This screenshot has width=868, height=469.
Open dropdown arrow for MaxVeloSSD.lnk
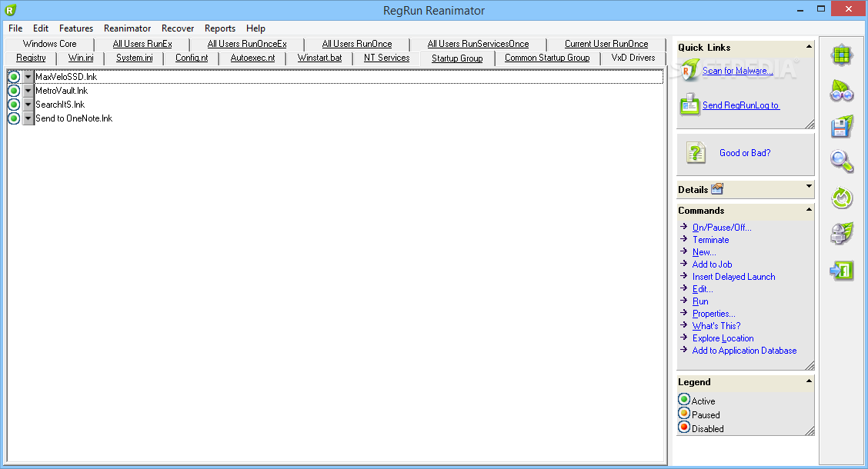[x=28, y=77]
